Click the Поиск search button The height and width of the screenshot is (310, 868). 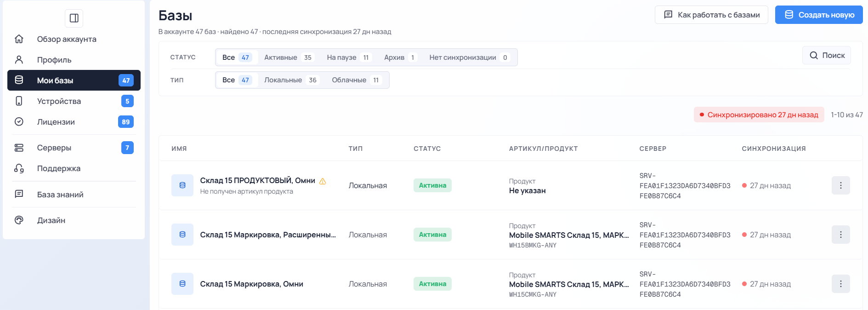[x=827, y=55]
